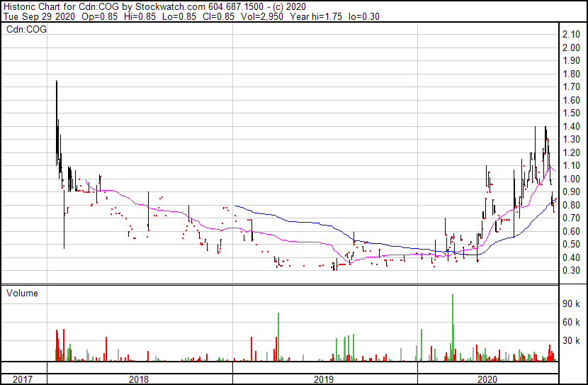Image resolution: width=588 pixels, height=385 pixels.
Task: Click the 1.80 price axis label
Action: (571, 74)
